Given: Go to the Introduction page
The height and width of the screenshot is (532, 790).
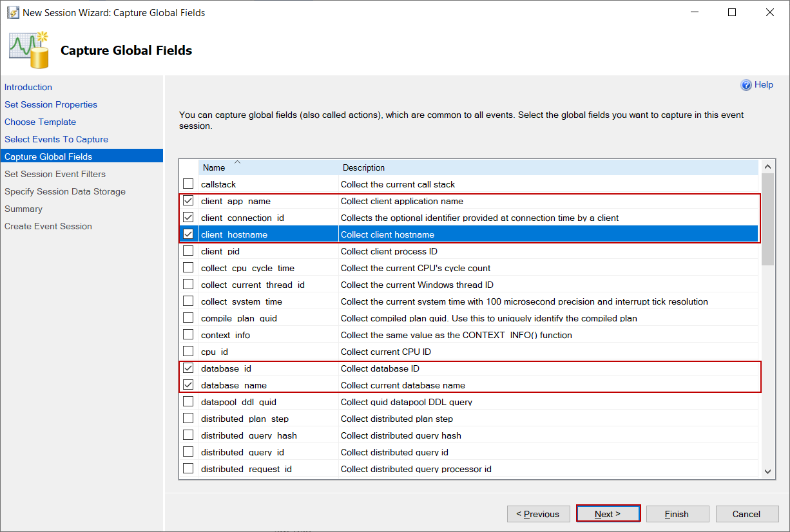Looking at the screenshot, I should click(x=28, y=87).
